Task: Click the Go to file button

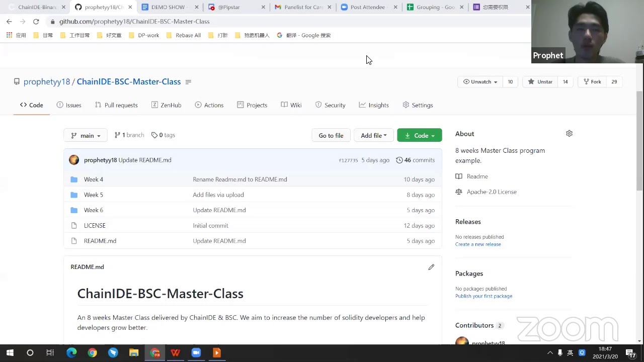Action: point(331,135)
